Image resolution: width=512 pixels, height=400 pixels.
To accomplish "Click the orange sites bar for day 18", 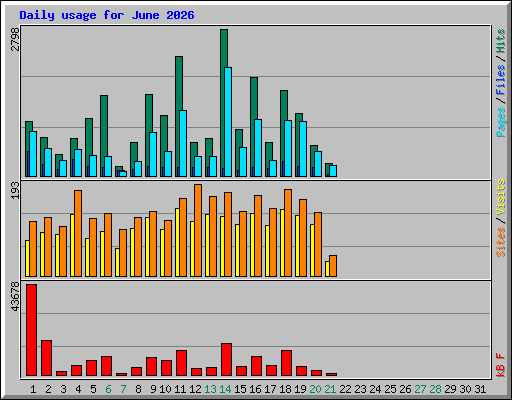I will tap(288, 233).
